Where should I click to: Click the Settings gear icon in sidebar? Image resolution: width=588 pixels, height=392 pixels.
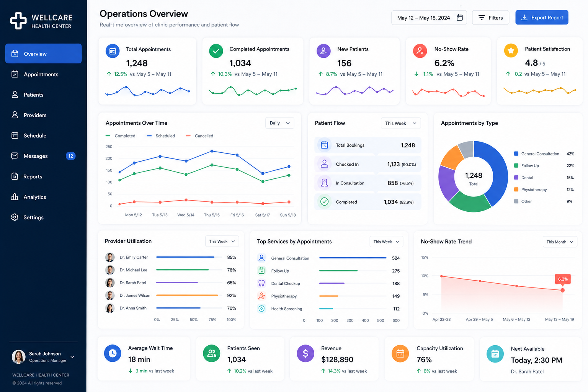(15, 217)
